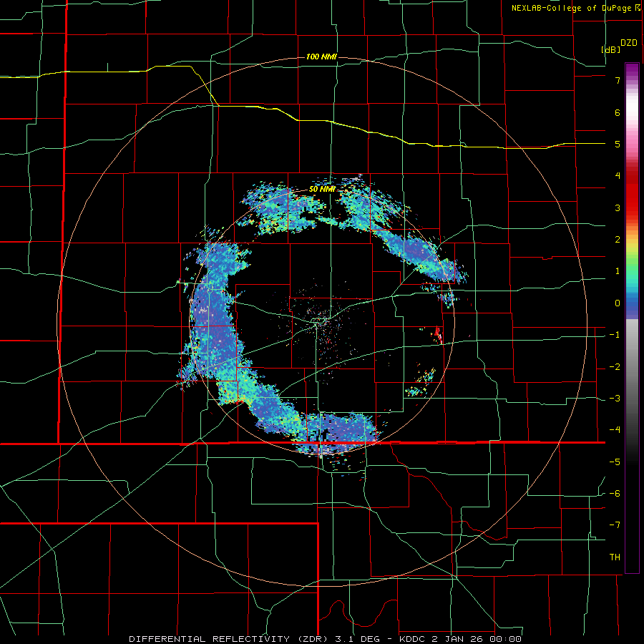Click the legend value -5

click(615, 462)
